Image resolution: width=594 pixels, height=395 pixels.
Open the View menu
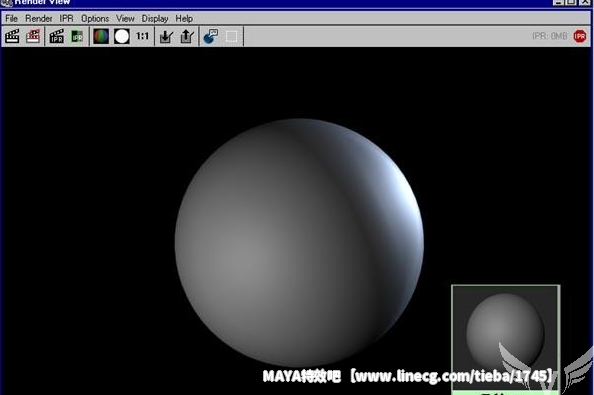[125, 19]
